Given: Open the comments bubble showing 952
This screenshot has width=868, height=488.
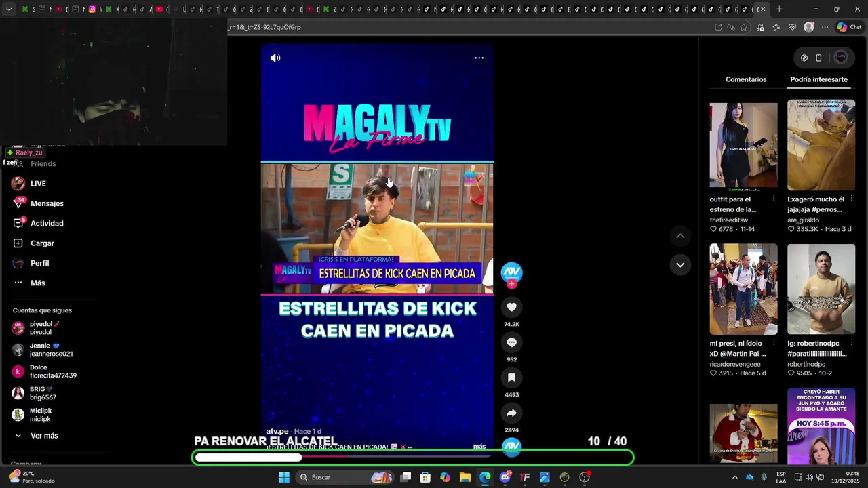Looking at the screenshot, I should [511, 342].
